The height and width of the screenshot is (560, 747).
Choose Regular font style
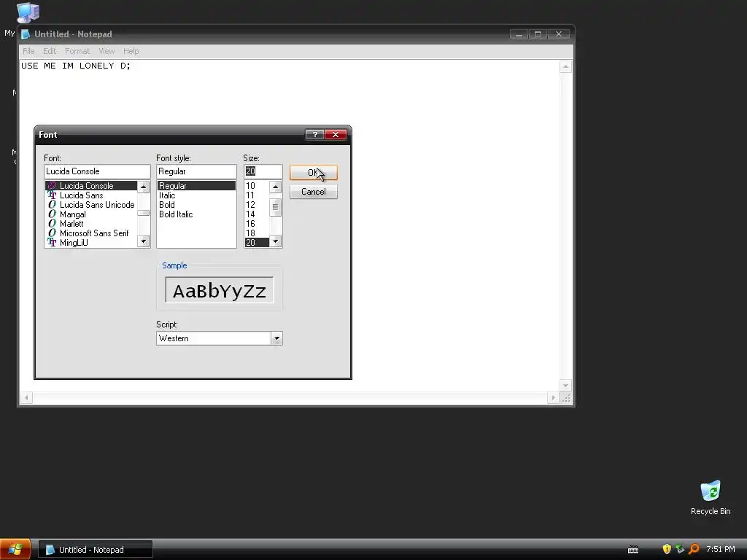(x=196, y=186)
